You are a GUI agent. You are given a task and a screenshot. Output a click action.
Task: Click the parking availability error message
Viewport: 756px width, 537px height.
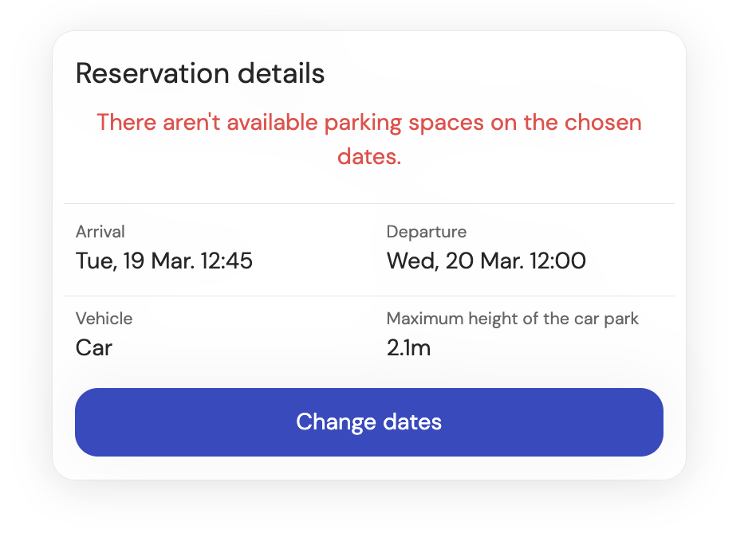coord(368,139)
